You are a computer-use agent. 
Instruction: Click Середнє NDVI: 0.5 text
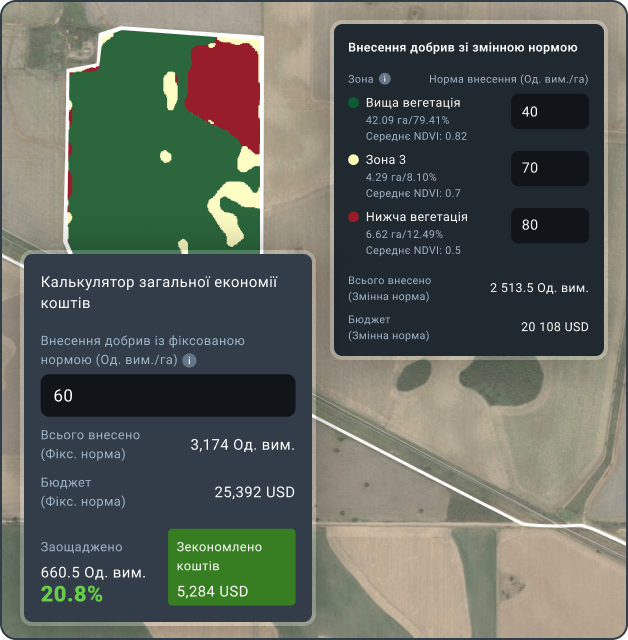[x=413, y=250]
